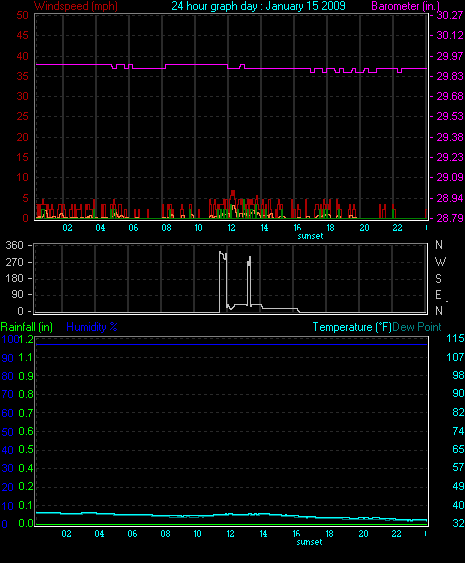The height and width of the screenshot is (563, 465).
Task: Click the blue humidity line near top
Action: click(232, 344)
